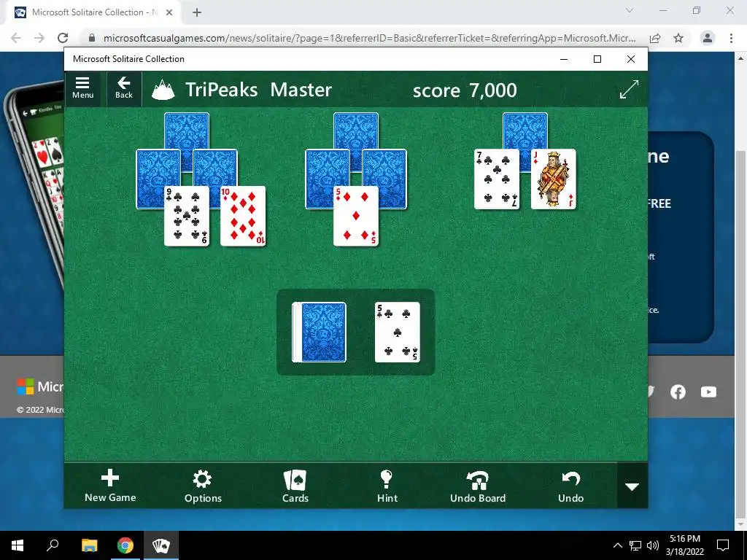Open the Chrome profile avatar

click(708, 38)
